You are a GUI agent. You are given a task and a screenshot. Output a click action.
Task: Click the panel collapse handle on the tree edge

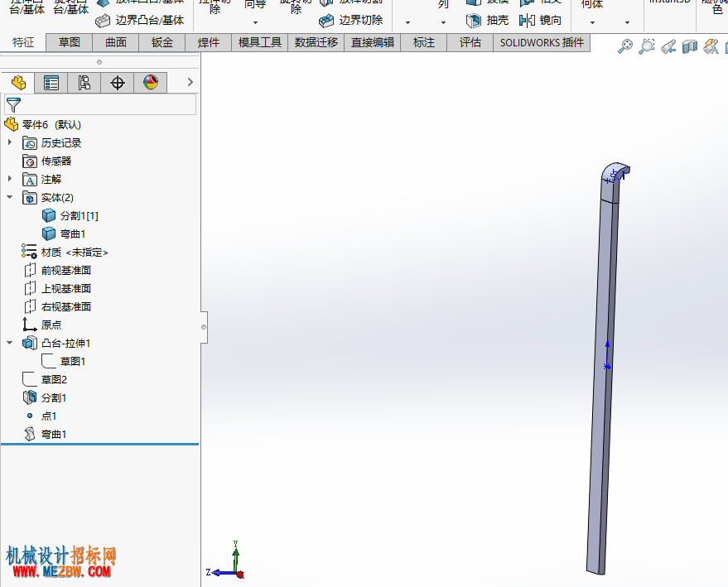click(x=204, y=327)
